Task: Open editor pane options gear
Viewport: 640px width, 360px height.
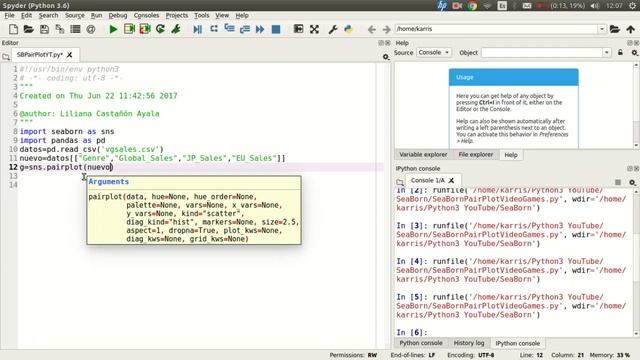Action: (x=386, y=57)
